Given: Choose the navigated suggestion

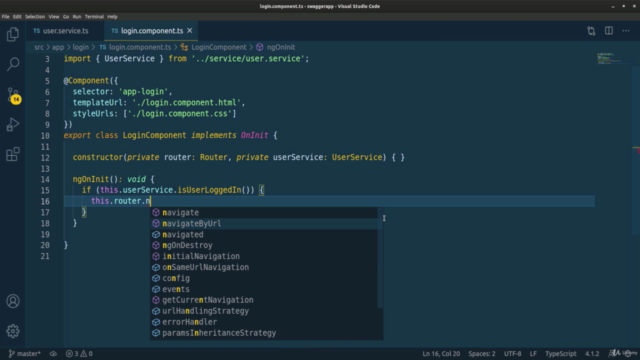Looking at the screenshot, I should pyautogui.click(x=264, y=235).
